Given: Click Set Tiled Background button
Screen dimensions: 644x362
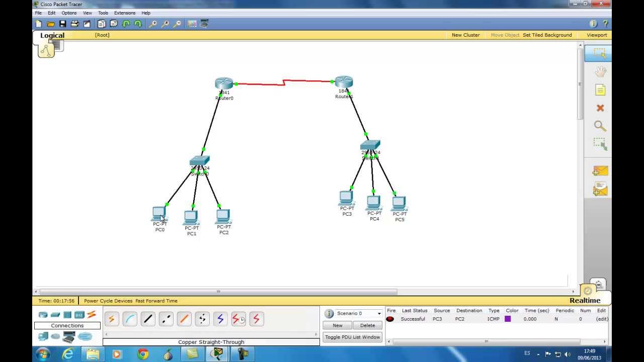Looking at the screenshot, I should click(547, 35).
